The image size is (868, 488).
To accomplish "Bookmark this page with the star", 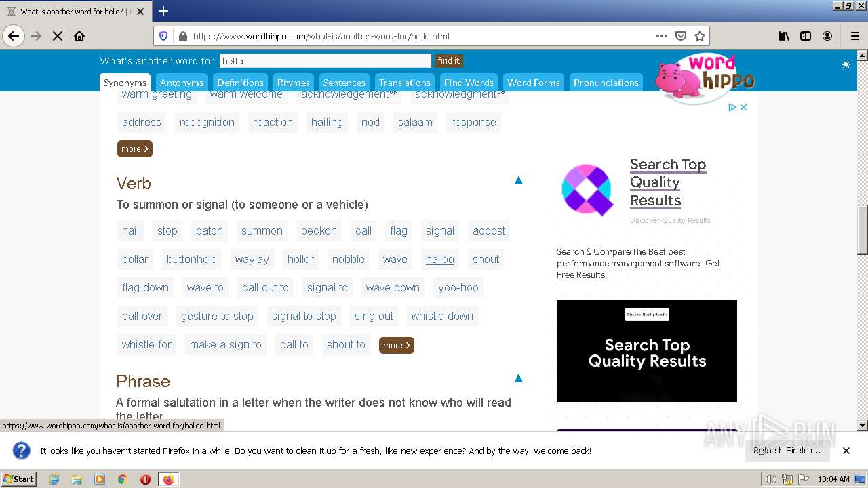I will [700, 36].
